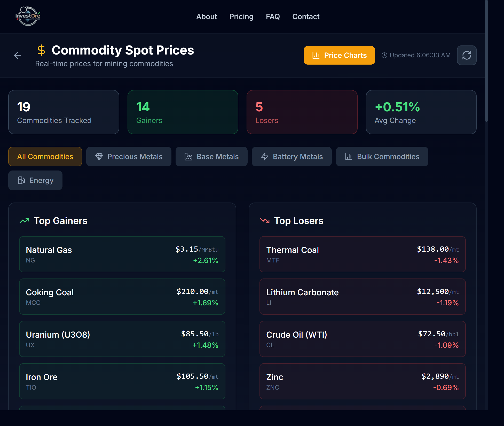504x426 pixels.
Task: Open the Contact page
Action: [x=306, y=17]
